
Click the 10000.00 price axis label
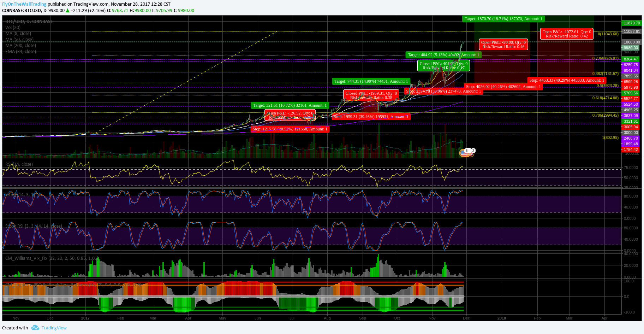[x=631, y=42]
